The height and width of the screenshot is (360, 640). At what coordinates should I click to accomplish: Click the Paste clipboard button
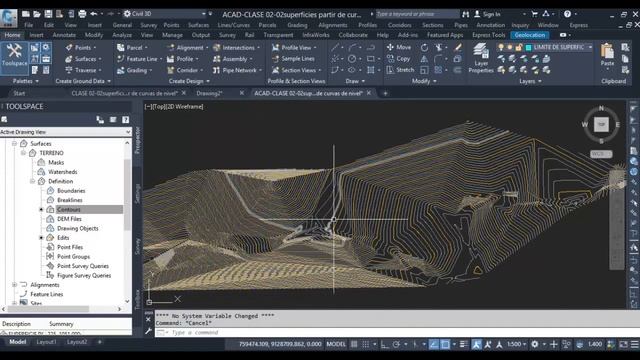click(607, 55)
